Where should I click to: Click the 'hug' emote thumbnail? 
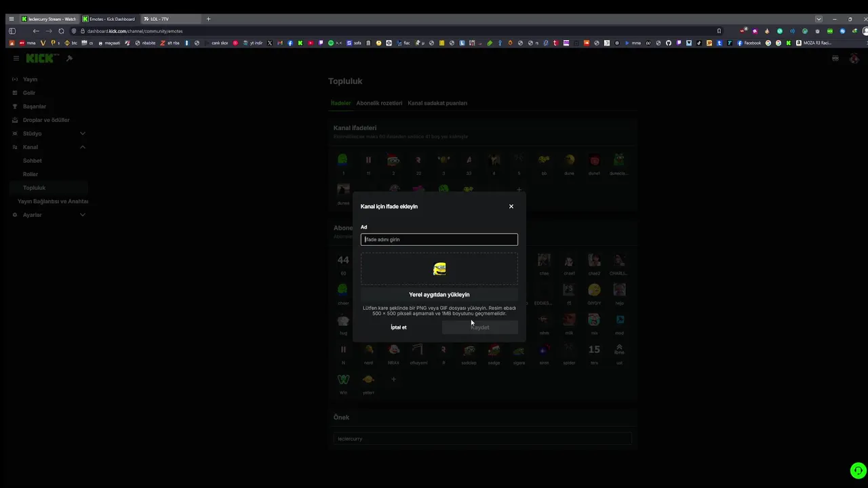(x=343, y=320)
